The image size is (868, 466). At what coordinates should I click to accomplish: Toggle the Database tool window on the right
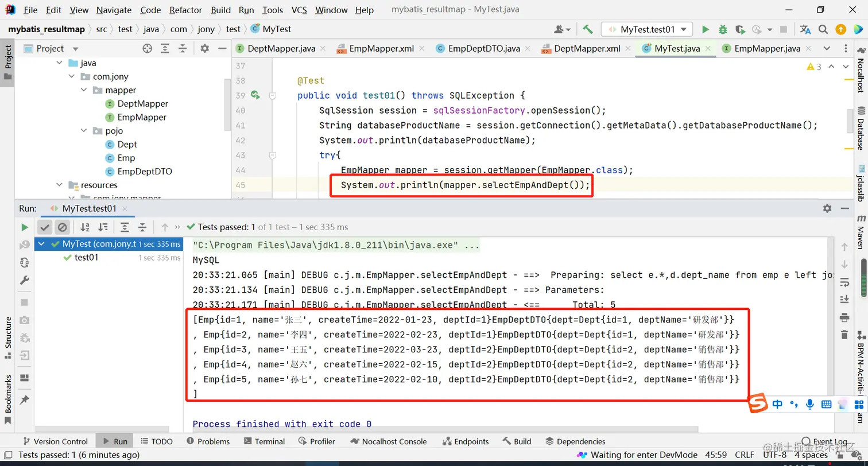click(x=861, y=128)
